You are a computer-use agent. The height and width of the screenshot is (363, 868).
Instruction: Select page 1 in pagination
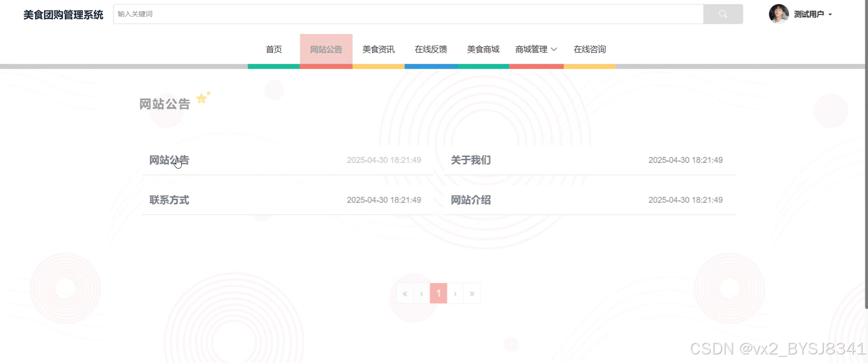pos(439,294)
